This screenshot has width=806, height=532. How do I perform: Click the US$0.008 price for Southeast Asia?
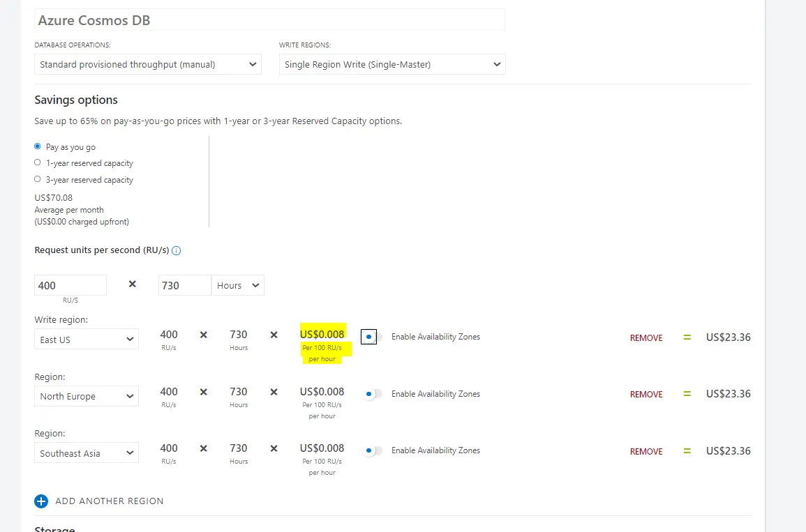322,448
